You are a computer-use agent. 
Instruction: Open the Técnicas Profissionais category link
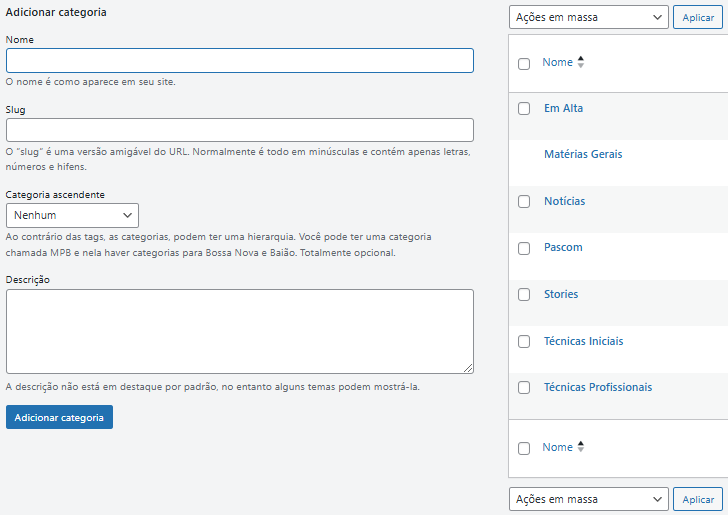(x=597, y=387)
